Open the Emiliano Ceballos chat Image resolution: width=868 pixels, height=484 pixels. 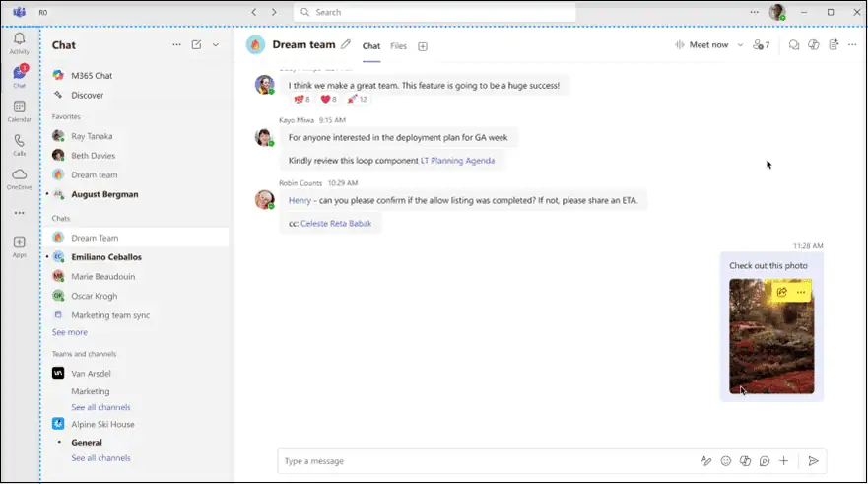(106, 257)
